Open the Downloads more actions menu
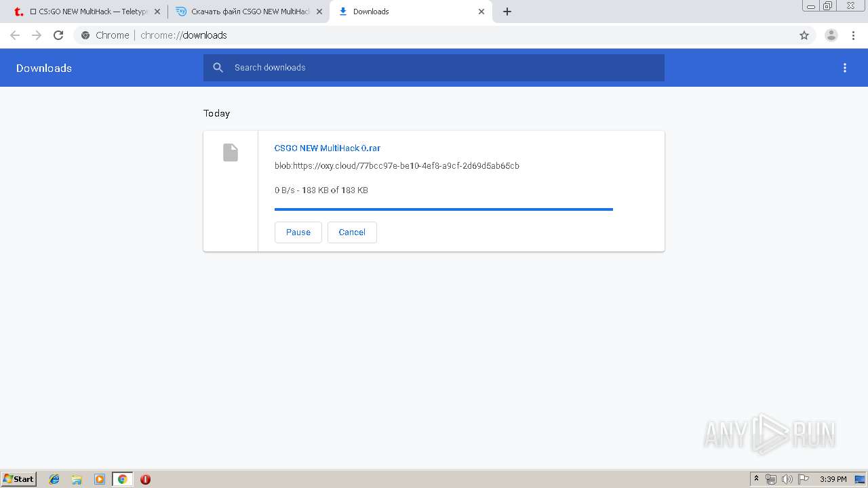This screenshot has height=488, width=868. tap(845, 68)
